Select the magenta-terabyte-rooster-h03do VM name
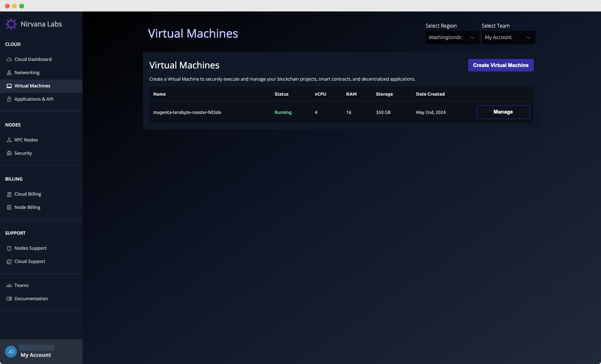The width and height of the screenshot is (601, 364). click(x=187, y=112)
